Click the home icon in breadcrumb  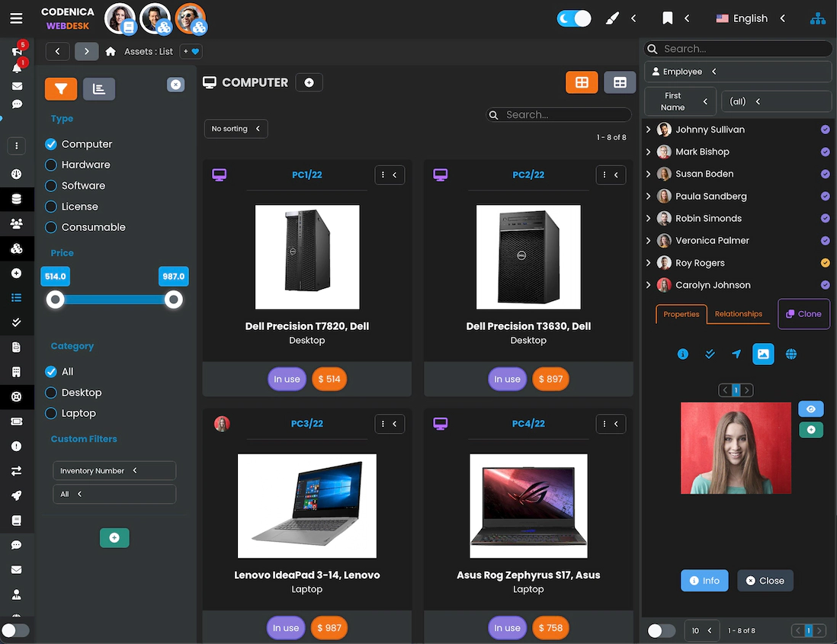(x=111, y=52)
